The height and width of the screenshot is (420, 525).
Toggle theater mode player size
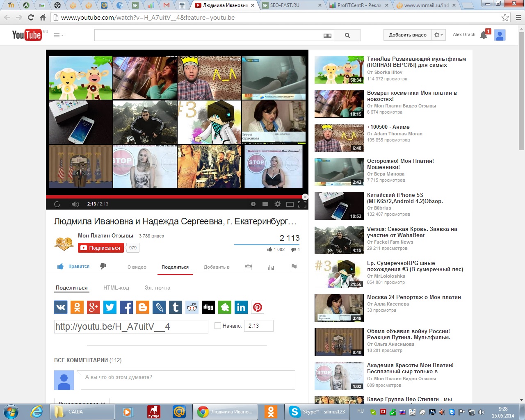coord(290,204)
